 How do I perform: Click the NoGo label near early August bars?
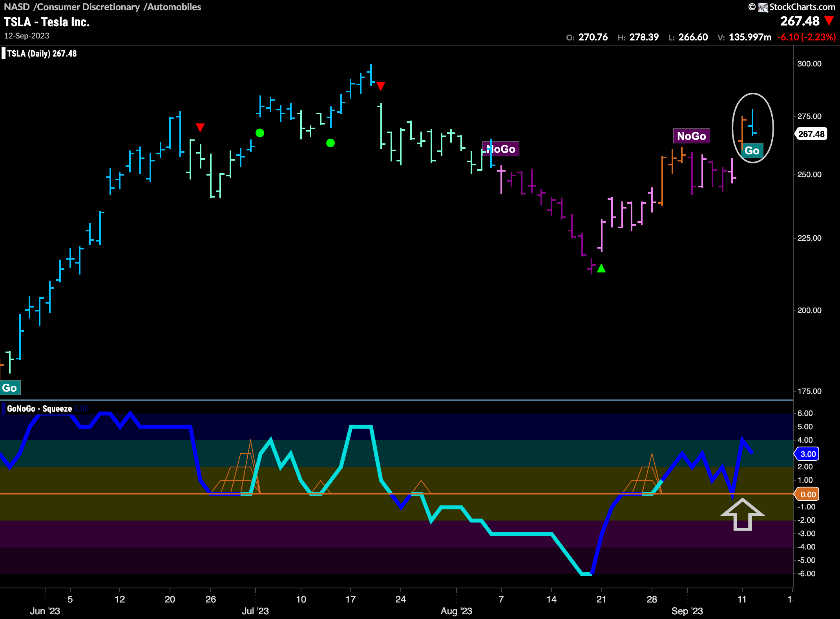[x=501, y=149]
